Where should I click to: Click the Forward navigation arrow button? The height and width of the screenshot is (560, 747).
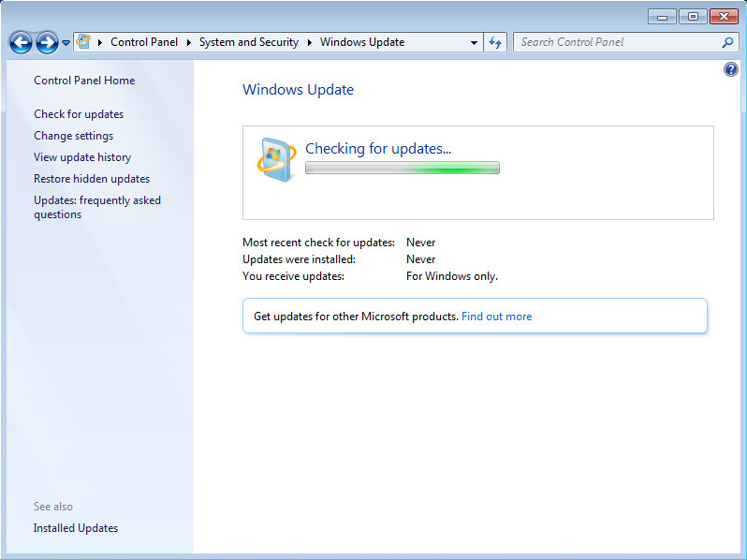pyautogui.click(x=47, y=42)
